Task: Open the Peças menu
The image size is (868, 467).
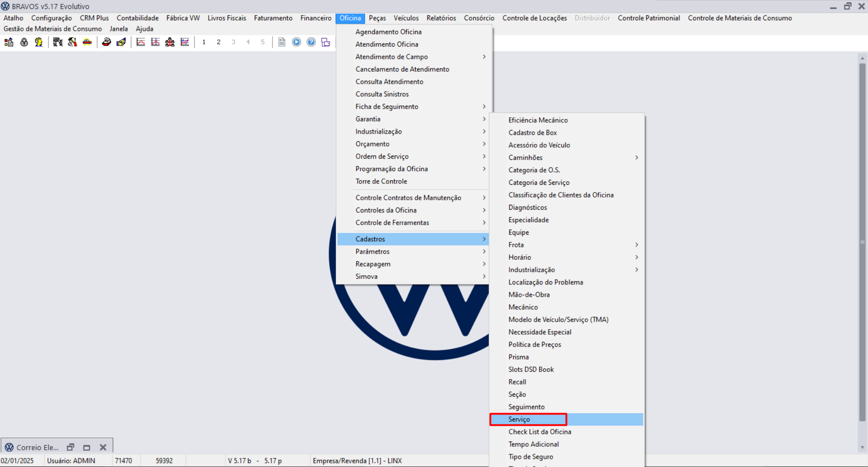Action: coord(377,18)
